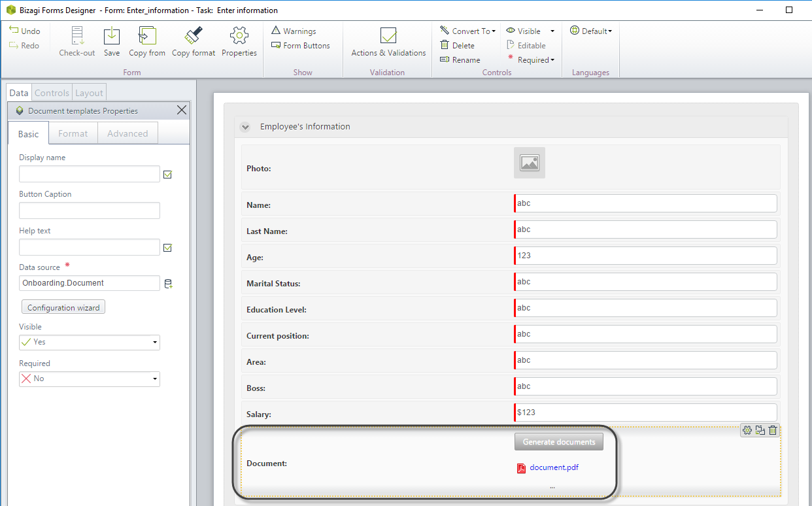The height and width of the screenshot is (506, 812).
Task: Click the Display name field
Action: point(90,174)
